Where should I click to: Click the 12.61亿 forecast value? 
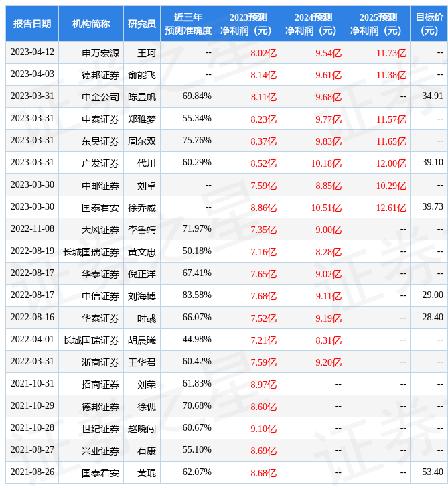(x=391, y=208)
